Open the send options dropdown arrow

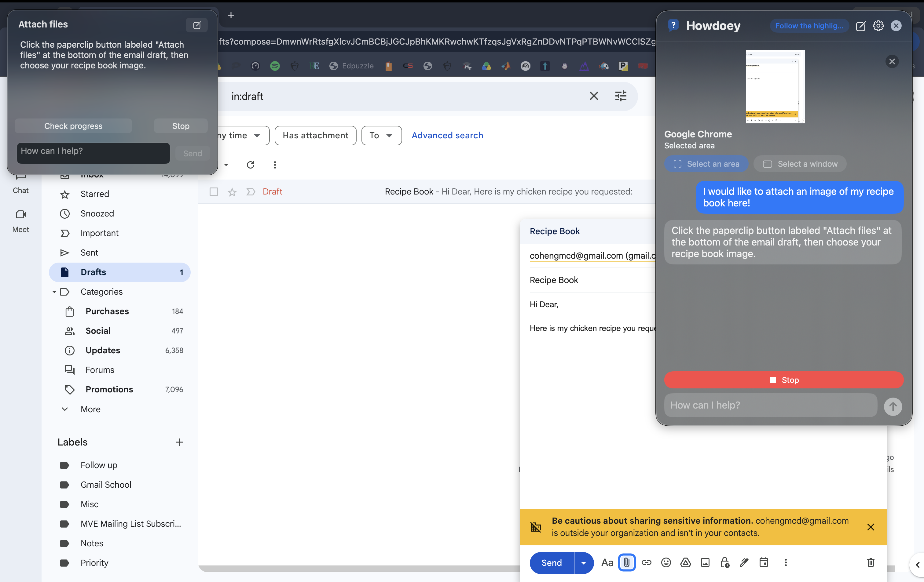coord(584,562)
